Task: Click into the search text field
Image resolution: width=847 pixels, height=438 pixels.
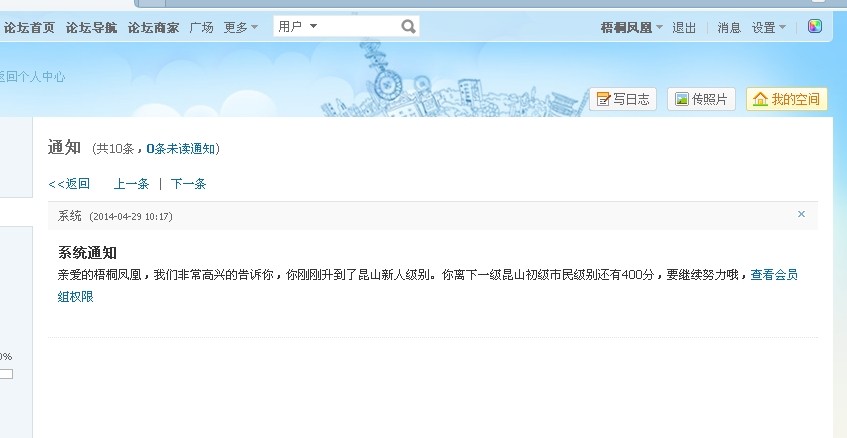Action: coord(359,26)
